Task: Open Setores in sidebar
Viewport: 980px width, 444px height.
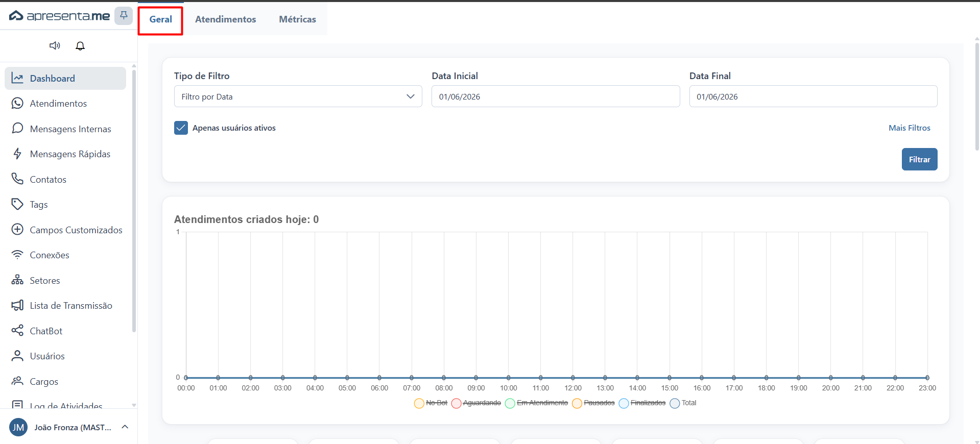Action: (x=65, y=280)
